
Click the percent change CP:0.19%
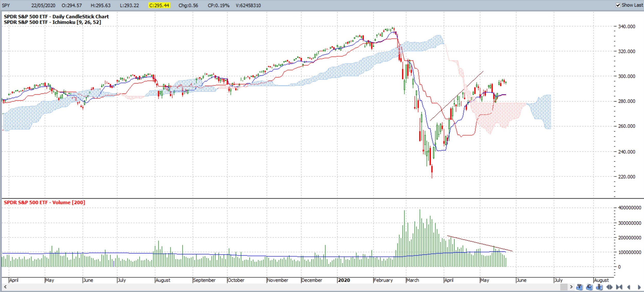[x=218, y=5]
